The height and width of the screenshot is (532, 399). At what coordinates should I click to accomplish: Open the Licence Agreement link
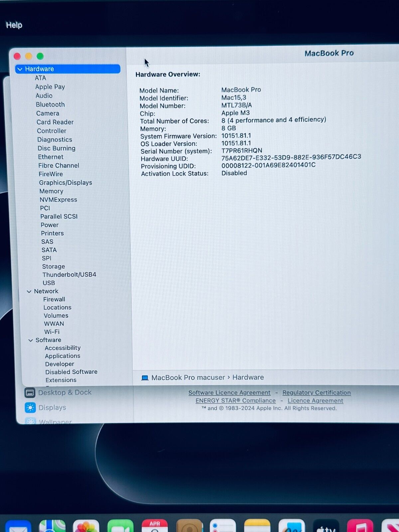[x=315, y=401]
